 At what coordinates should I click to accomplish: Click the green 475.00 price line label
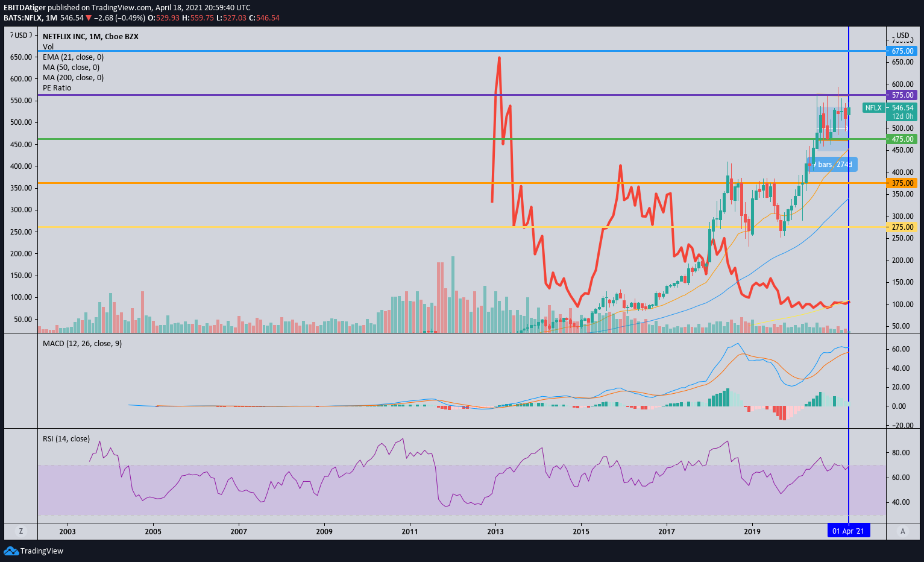coord(902,139)
